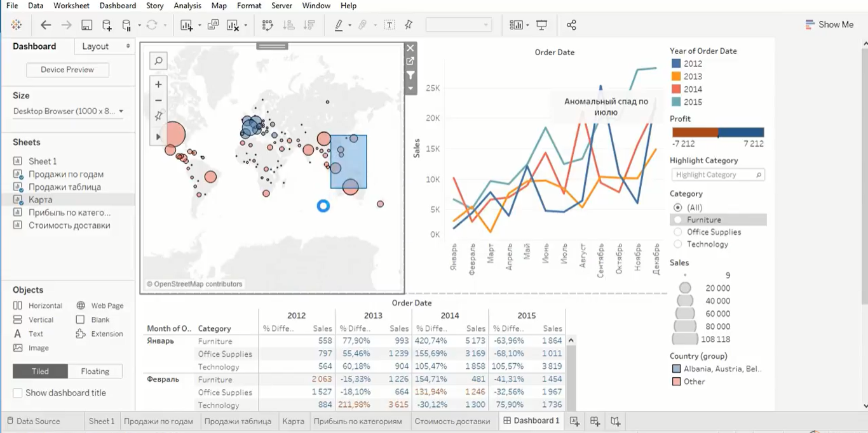Click the Extension object
The width and height of the screenshot is (868, 433).
point(100,333)
